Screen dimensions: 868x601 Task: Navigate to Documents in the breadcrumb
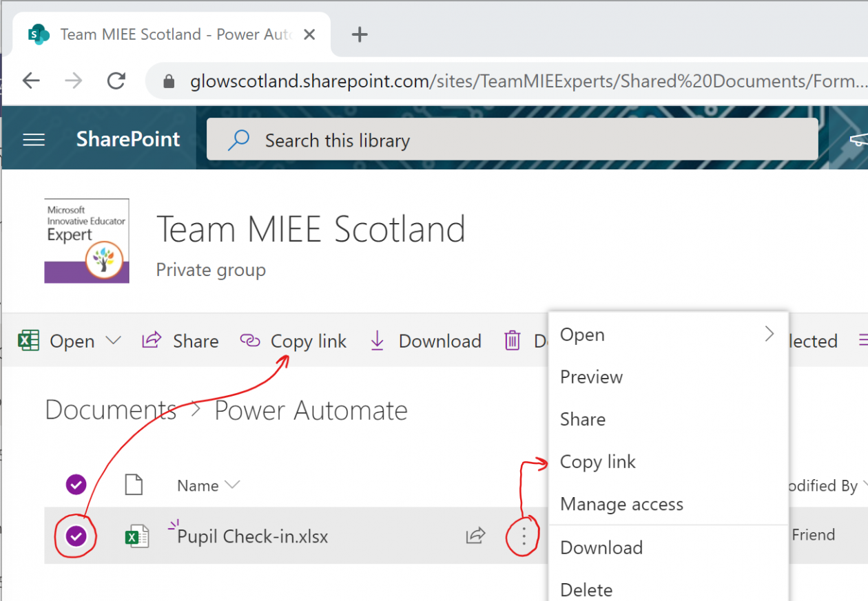point(111,410)
